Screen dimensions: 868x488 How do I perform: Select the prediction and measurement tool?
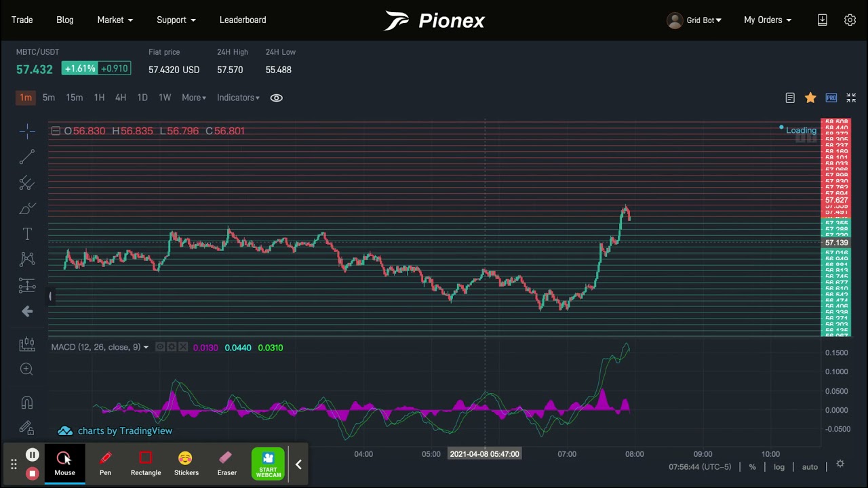[x=27, y=285]
